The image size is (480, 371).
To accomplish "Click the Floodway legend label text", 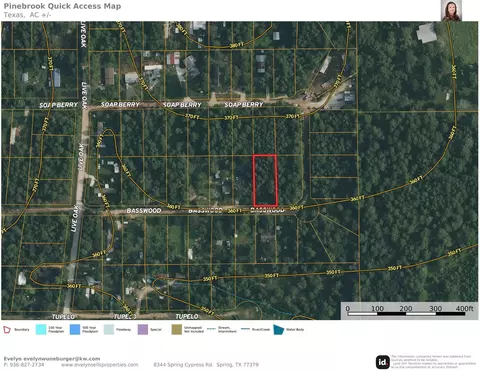I will pos(124,330).
